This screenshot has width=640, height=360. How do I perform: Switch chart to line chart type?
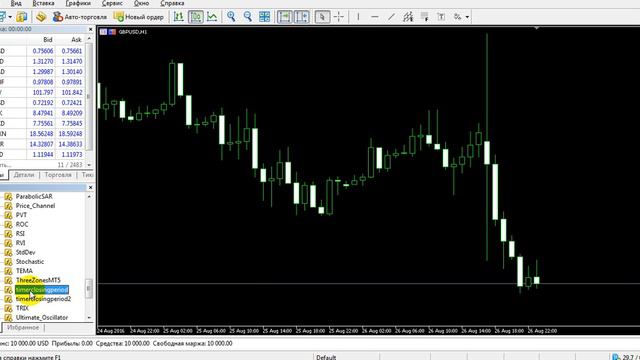click(x=212, y=17)
